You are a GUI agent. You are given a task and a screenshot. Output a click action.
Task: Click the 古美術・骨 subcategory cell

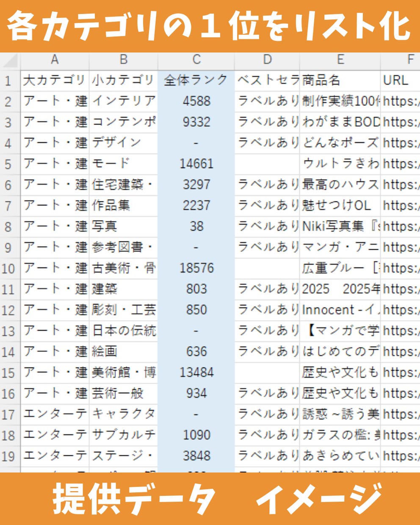click(x=123, y=268)
